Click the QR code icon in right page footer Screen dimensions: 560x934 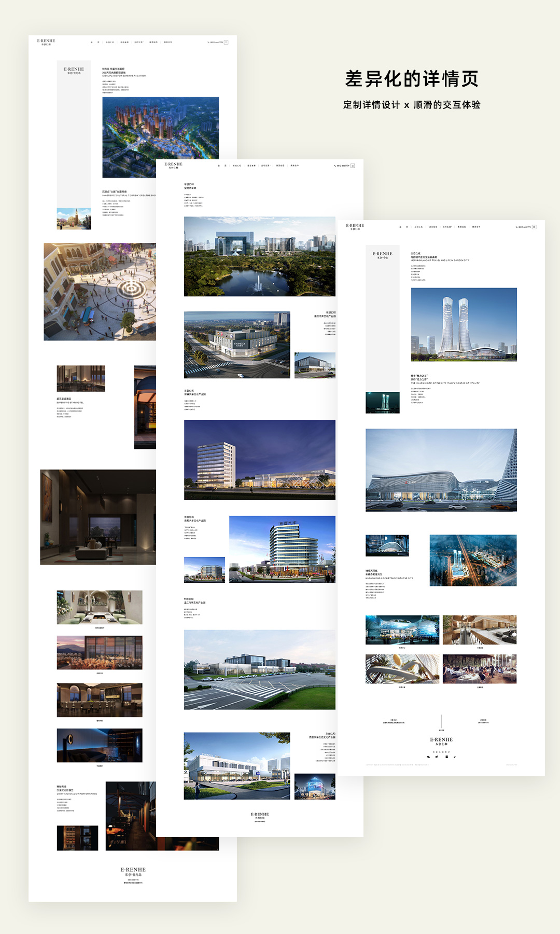coord(446,757)
